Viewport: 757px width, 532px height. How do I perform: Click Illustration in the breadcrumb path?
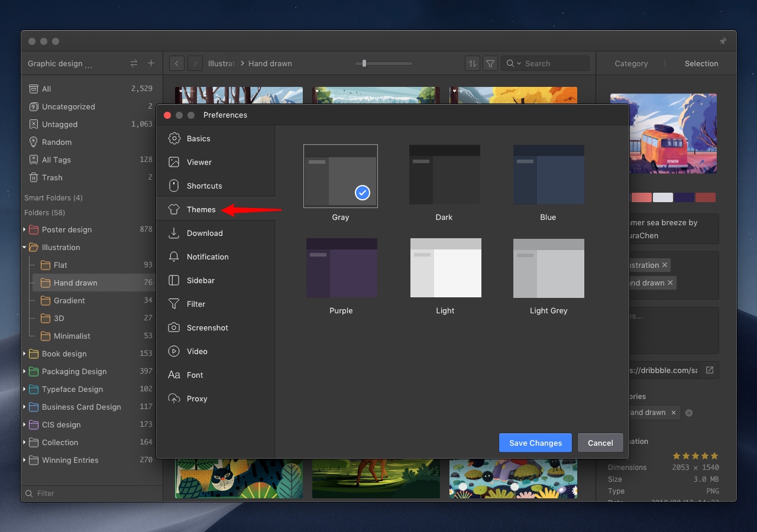point(221,63)
